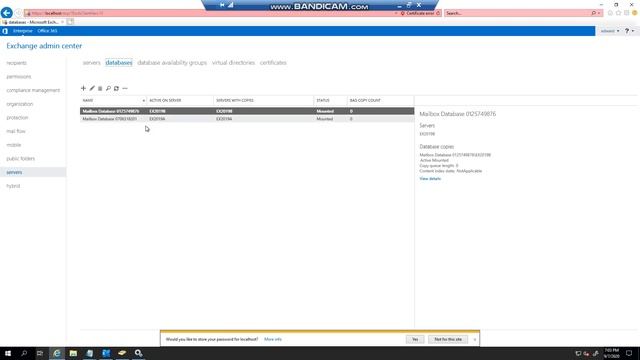Screen dimensions: 640x360
Task: Click the delete trash icon in toolbar
Action: click(x=100, y=88)
